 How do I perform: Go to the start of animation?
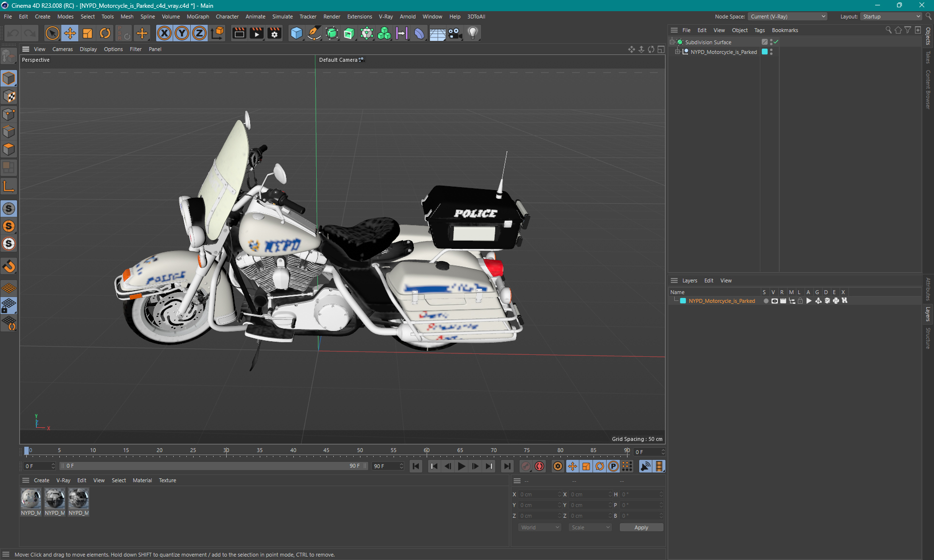pyautogui.click(x=416, y=466)
